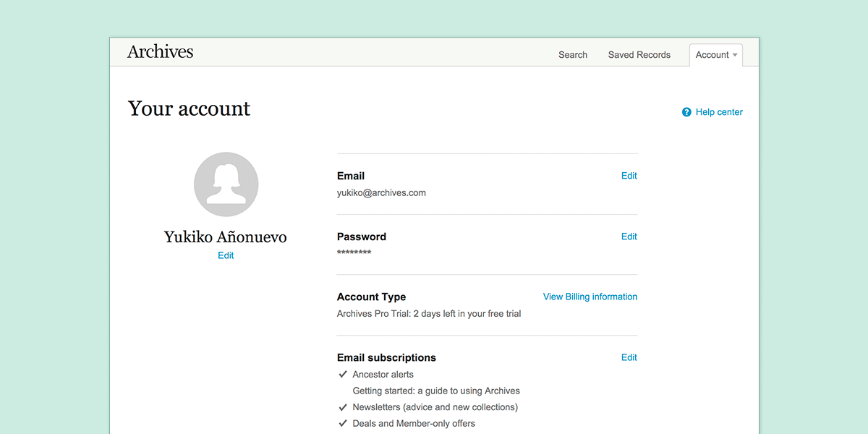Click the profile avatar placeholder image
This screenshot has width=868, height=434.
coord(226,184)
